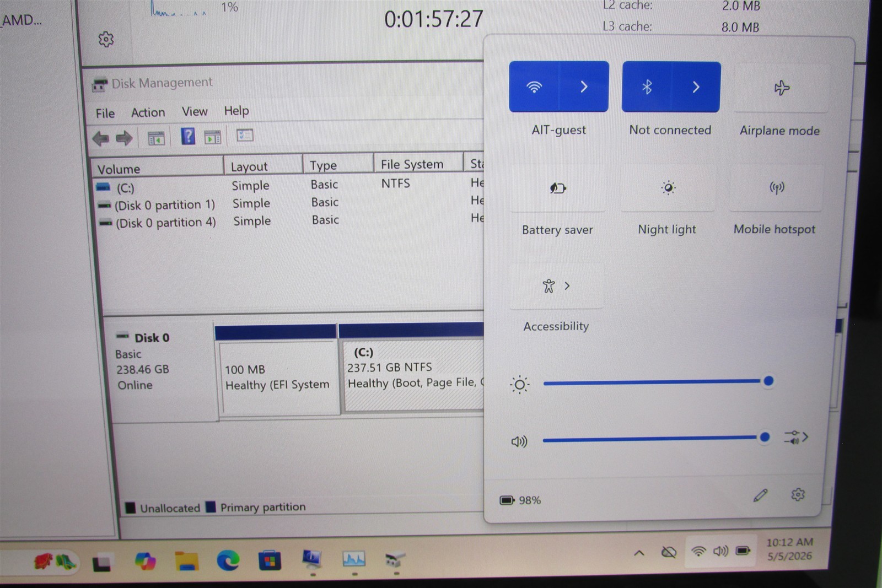The image size is (882, 588).
Task: Open the Help menu in Disk Management
Action: 236,111
